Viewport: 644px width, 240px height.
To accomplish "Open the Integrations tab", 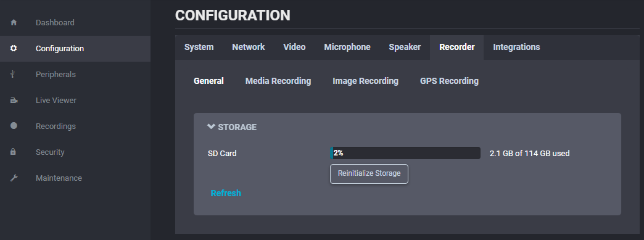I will click(516, 48).
